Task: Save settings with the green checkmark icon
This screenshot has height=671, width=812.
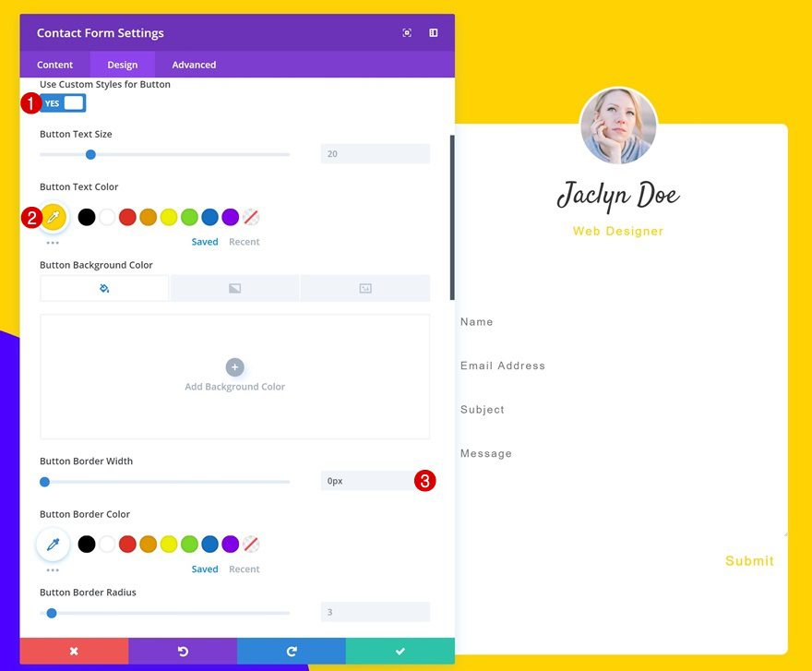Action: pos(400,651)
